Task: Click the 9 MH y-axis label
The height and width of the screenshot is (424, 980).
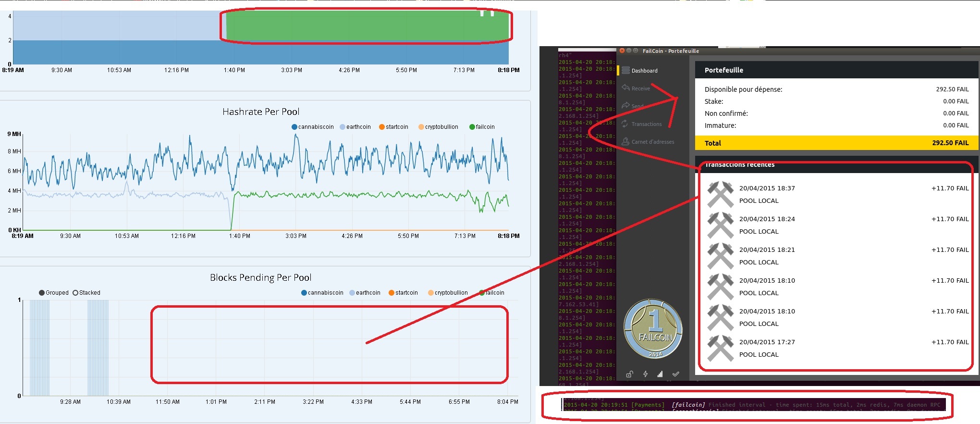Action: [14, 134]
